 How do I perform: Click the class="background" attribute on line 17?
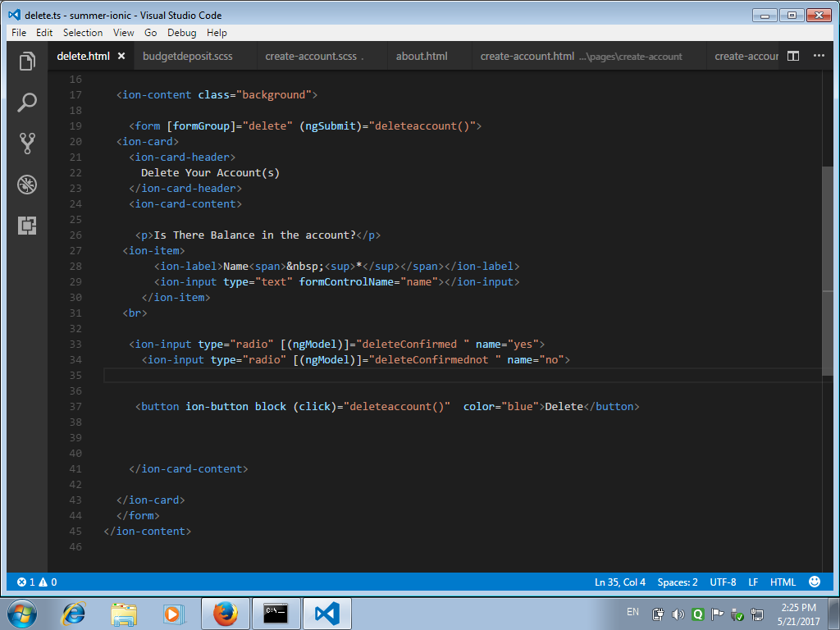tap(254, 95)
